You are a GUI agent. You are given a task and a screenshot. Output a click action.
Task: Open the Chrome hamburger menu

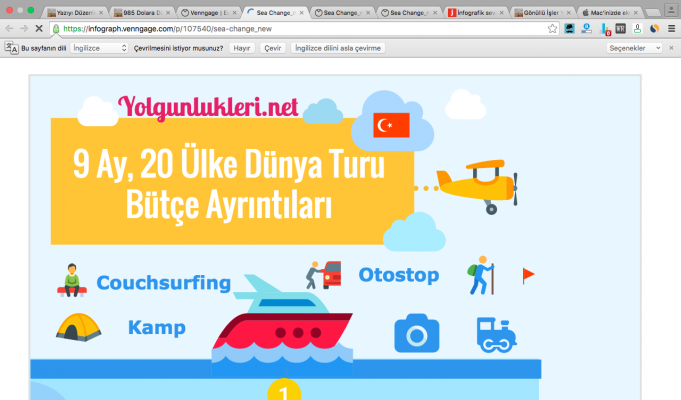click(x=670, y=29)
